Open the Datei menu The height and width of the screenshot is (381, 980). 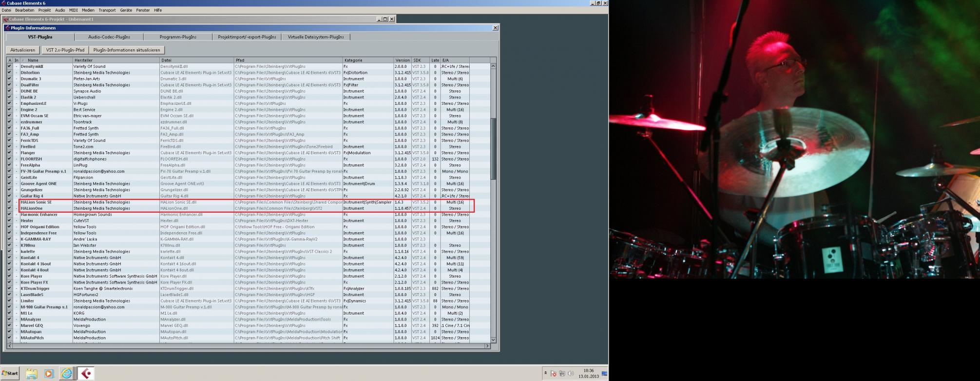click(x=6, y=10)
